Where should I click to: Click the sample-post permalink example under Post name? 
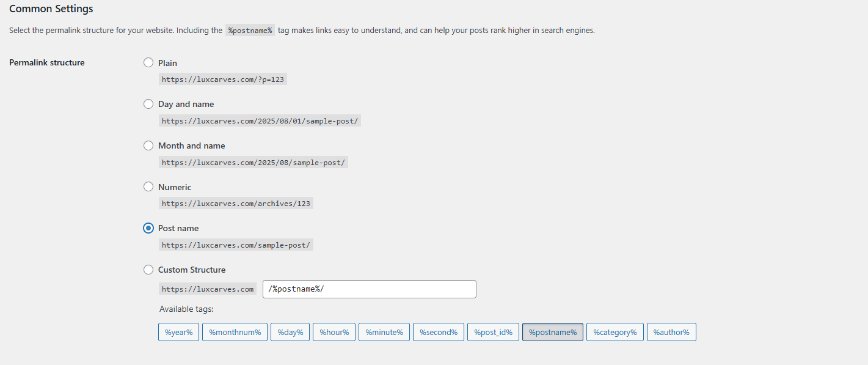click(236, 244)
